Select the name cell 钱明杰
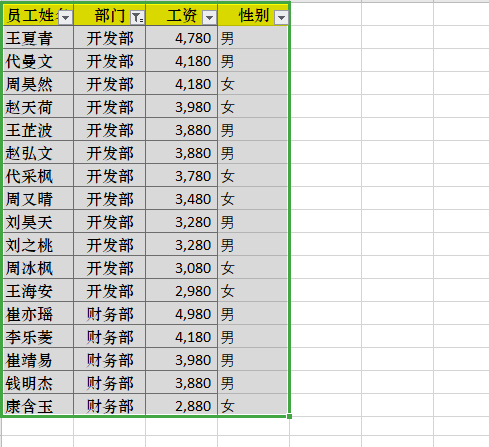The image size is (489, 447). [38, 383]
